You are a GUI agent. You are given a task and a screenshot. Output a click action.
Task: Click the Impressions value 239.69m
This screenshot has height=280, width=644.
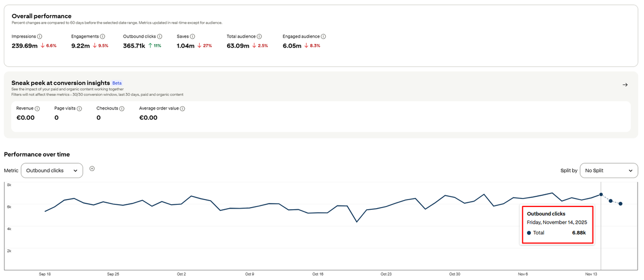pyautogui.click(x=25, y=46)
